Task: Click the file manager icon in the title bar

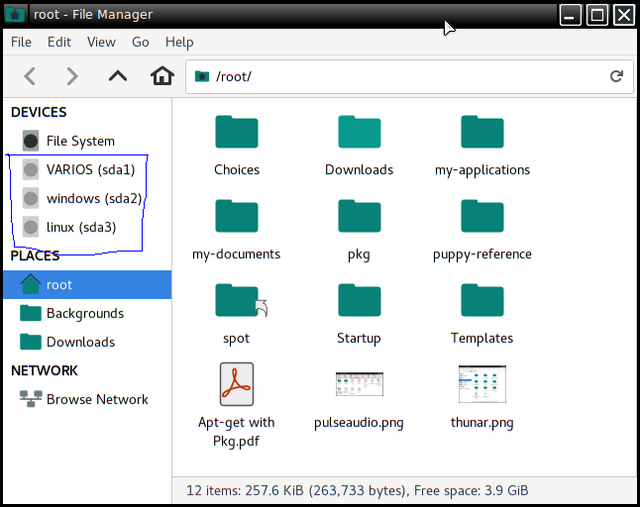Action: coord(16,15)
